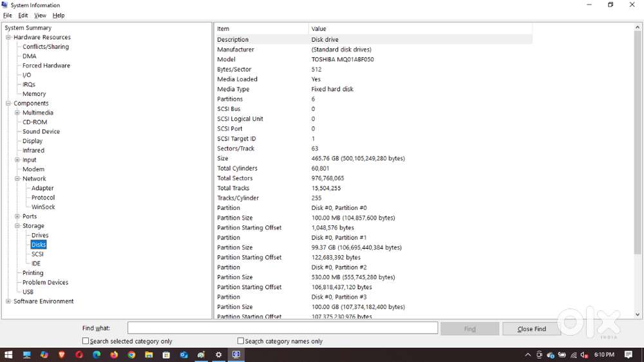
Task: Expand the Multimedia node
Action: pos(17,113)
